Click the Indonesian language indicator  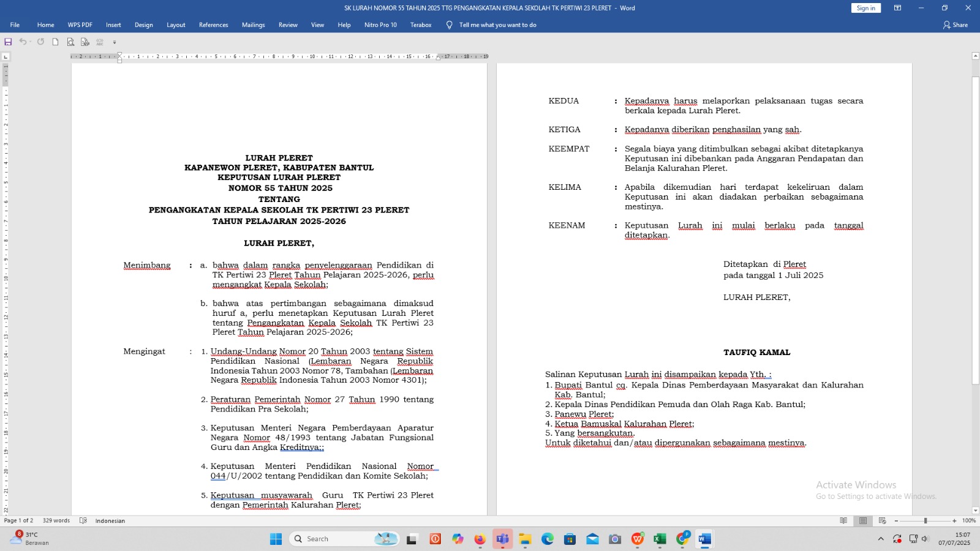coord(110,521)
